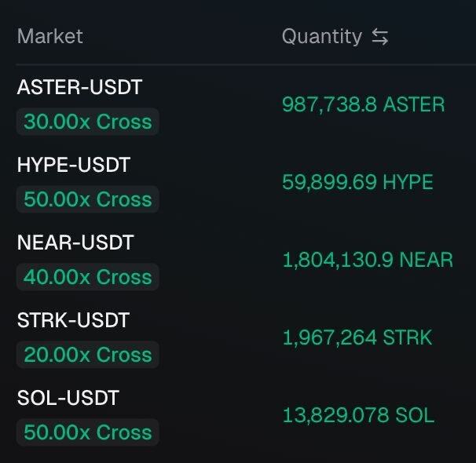Open HYPE-USDT 50.00x Cross leverage badge

coord(87,199)
